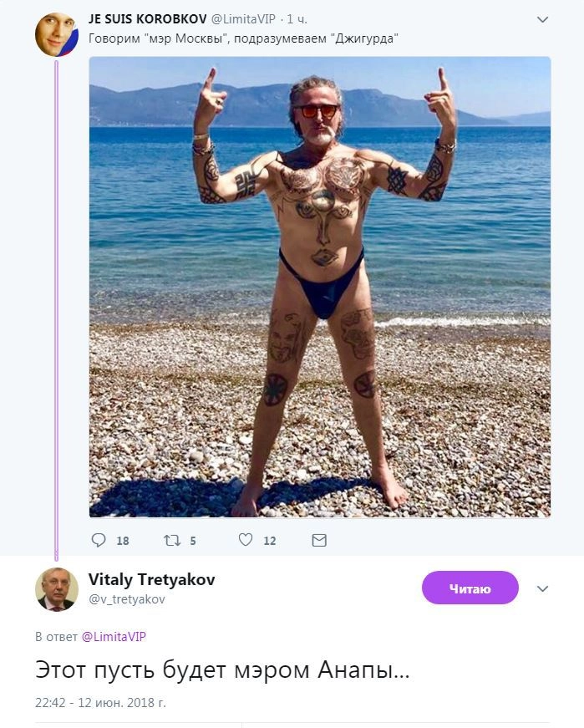
Task: Open the Vitaly Tretyakov name link
Action: coord(151,580)
